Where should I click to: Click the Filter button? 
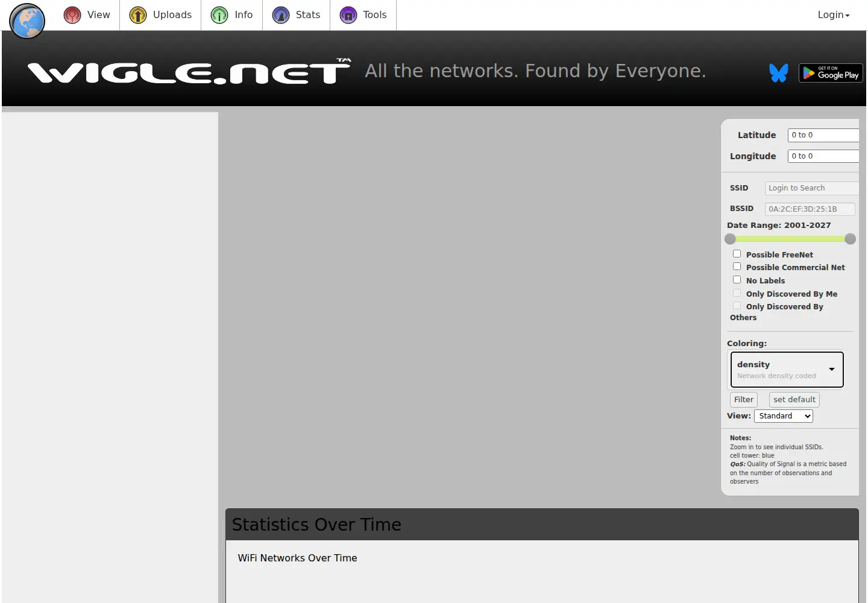[744, 400]
